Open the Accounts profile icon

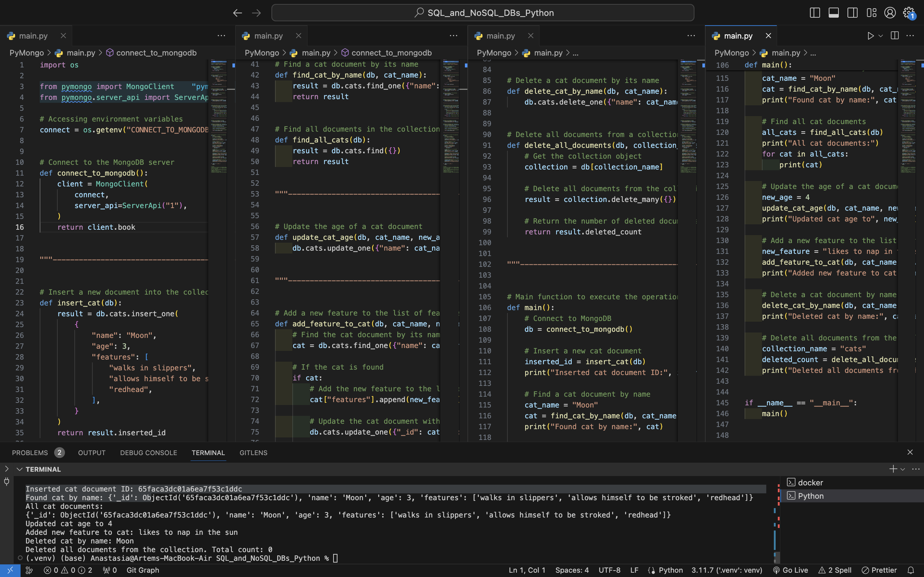[890, 13]
